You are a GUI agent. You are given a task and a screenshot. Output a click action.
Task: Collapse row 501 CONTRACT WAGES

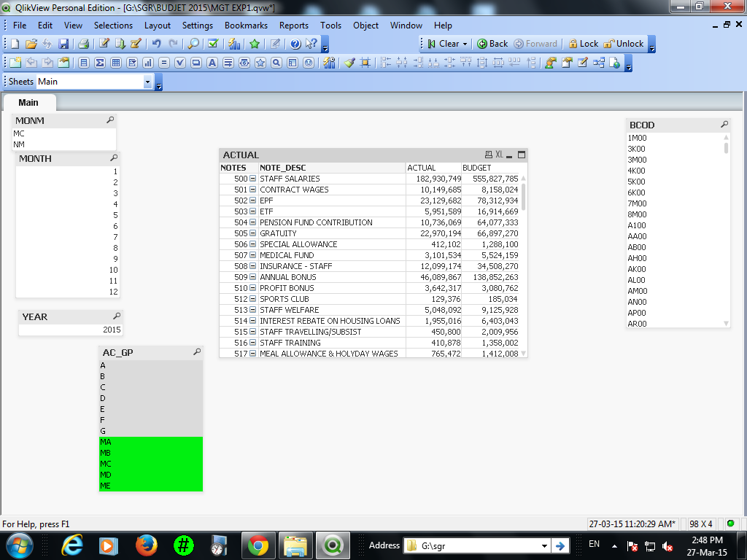[x=253, y=190]
